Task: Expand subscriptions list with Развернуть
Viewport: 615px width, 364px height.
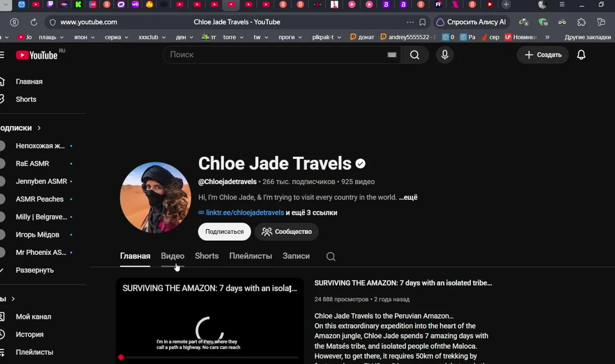Action: tap(34, 270)
